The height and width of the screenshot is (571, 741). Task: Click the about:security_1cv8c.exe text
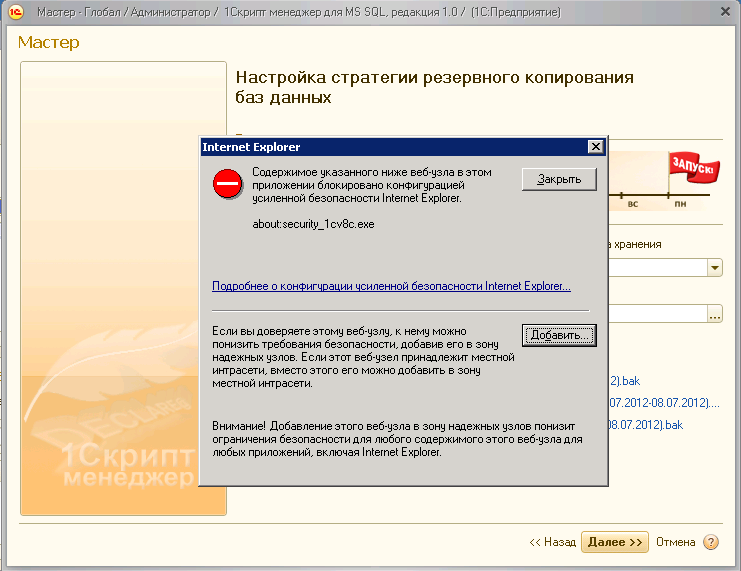click(313, 224)
